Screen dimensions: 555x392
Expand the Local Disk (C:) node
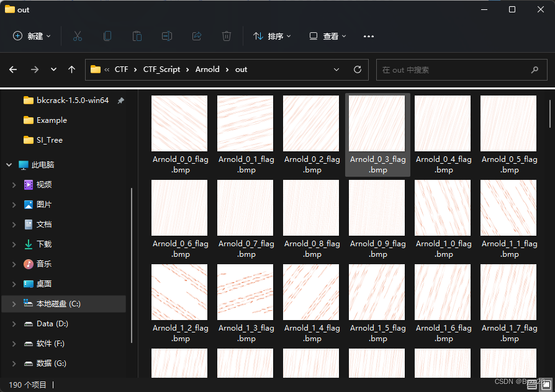point(14,304)
